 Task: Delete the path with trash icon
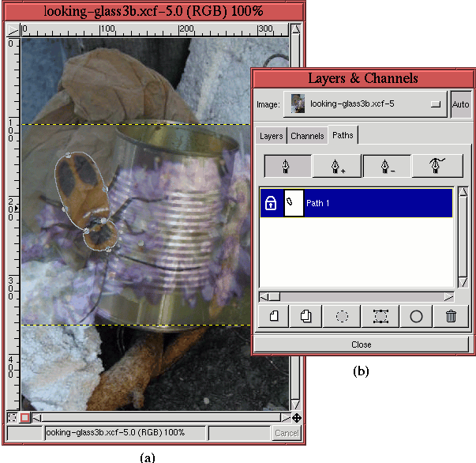452,316
